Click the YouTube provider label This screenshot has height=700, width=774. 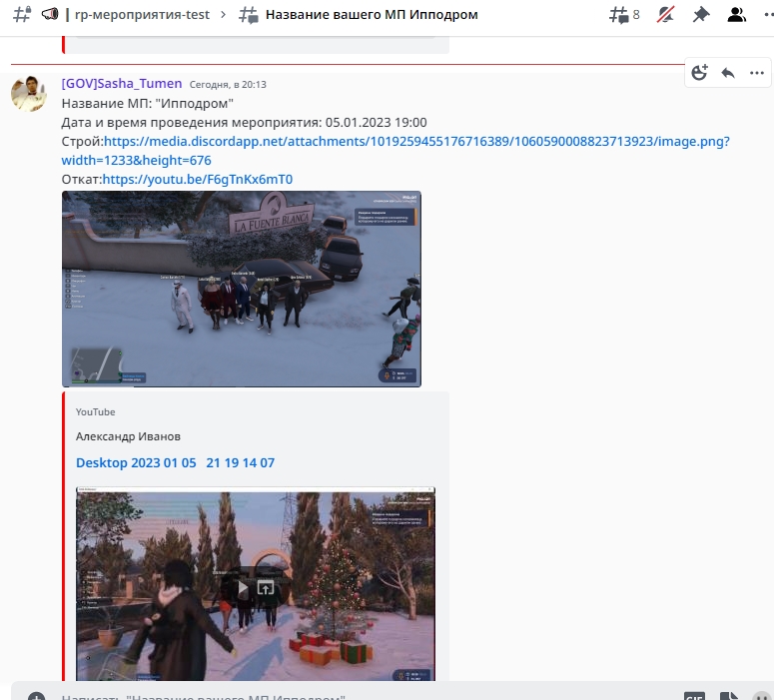95,412
